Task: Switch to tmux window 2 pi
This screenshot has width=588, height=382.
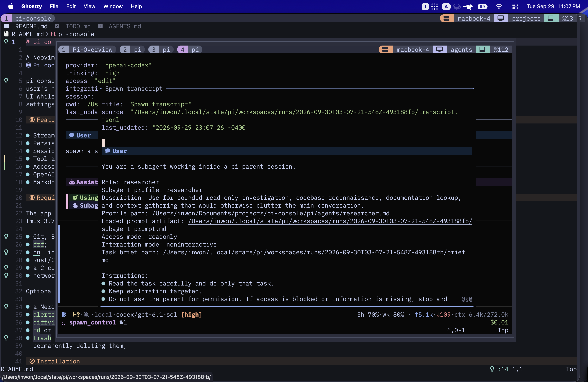Action: pyautogui.click(x=133, y=50)
